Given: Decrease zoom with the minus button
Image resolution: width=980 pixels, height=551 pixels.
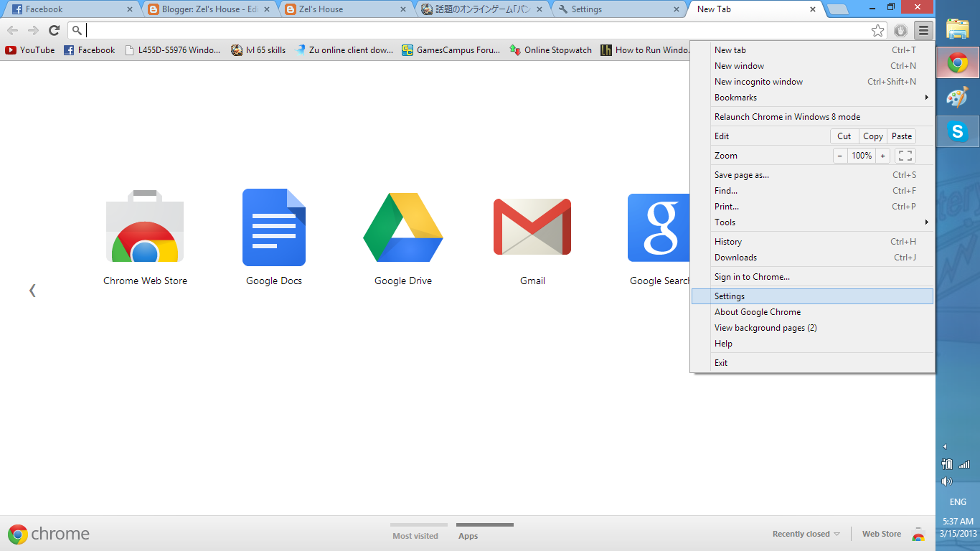Looking at the screenshot, I should point(840,156).
